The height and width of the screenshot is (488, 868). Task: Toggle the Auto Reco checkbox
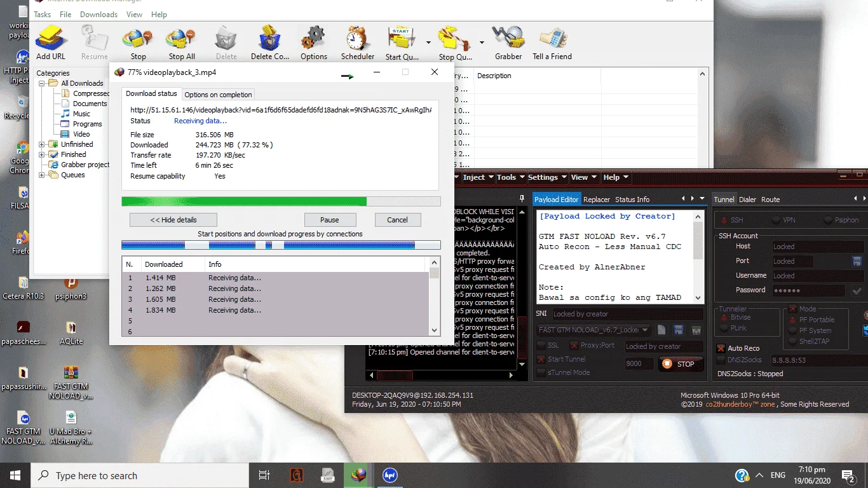click(721, 348)
